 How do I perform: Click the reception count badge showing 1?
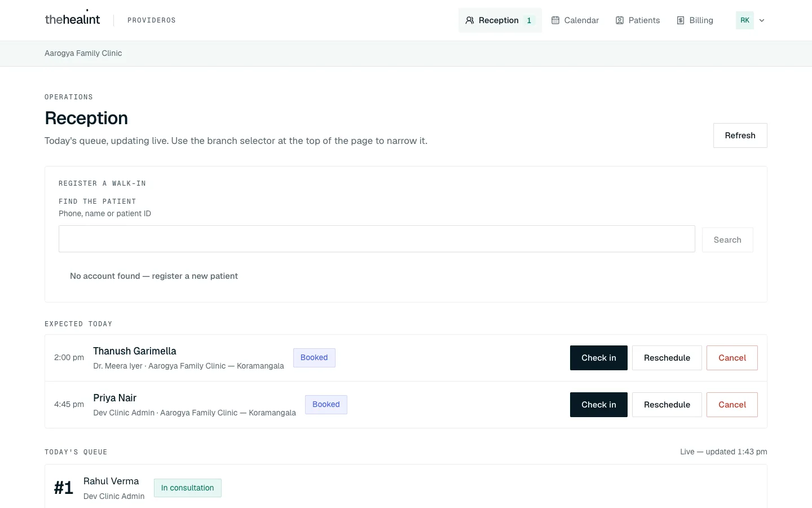coord(529,20)
